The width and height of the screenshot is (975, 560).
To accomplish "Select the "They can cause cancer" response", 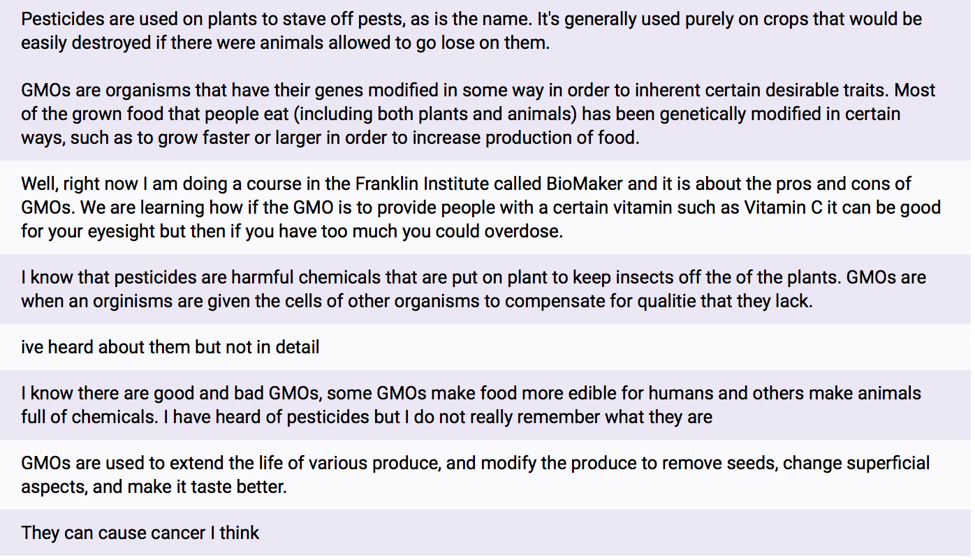I will [140, 533].
